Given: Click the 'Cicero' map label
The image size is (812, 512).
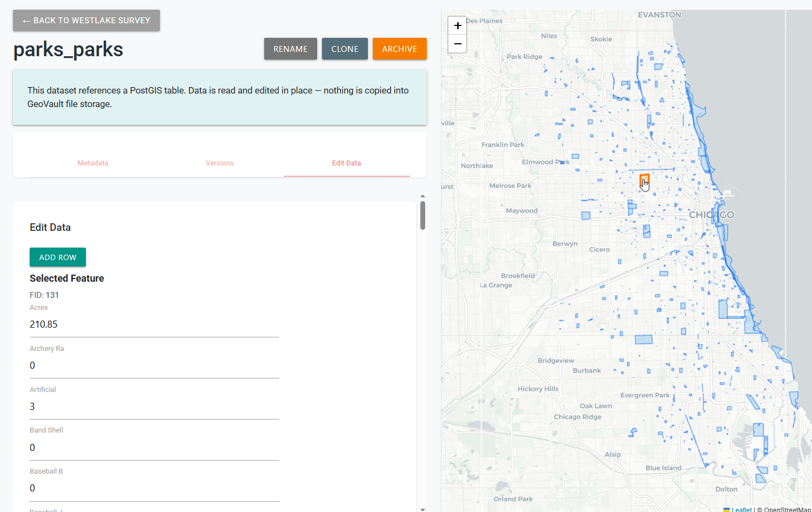Looking at the screenshot, I should [600, 250].
